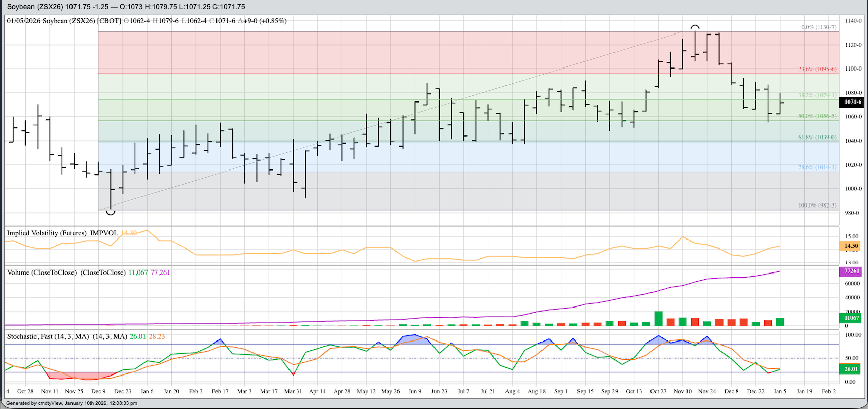868x409 pixels.
Task: Click the semicircle marker above the chart high
Action: coord(695,27)
